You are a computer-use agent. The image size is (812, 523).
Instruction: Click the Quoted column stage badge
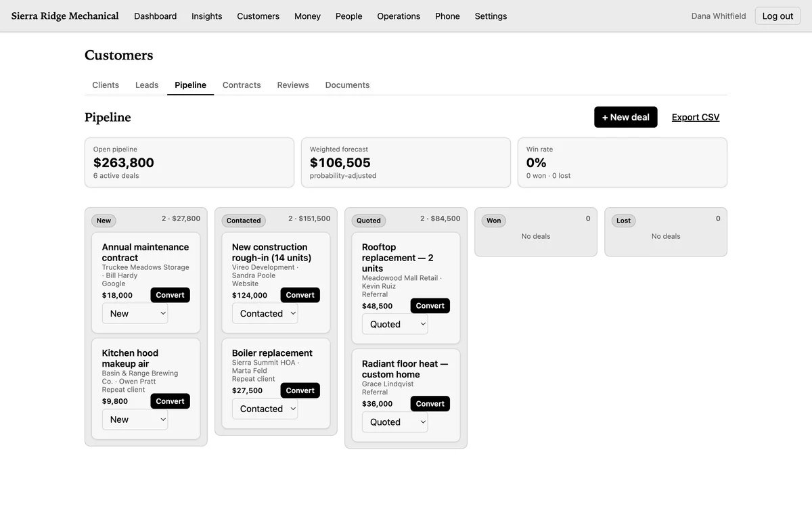click(x=369, y=221)
